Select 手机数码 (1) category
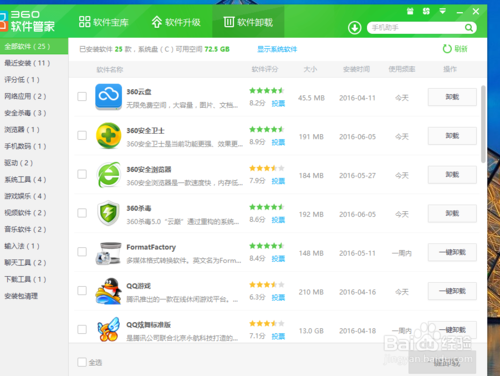500x376 pixels. coord(34,146)
